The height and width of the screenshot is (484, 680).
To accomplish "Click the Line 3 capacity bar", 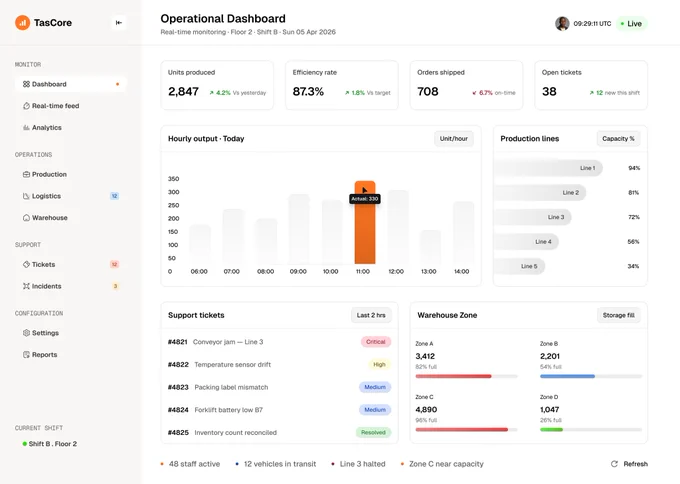I will (533, 217).
